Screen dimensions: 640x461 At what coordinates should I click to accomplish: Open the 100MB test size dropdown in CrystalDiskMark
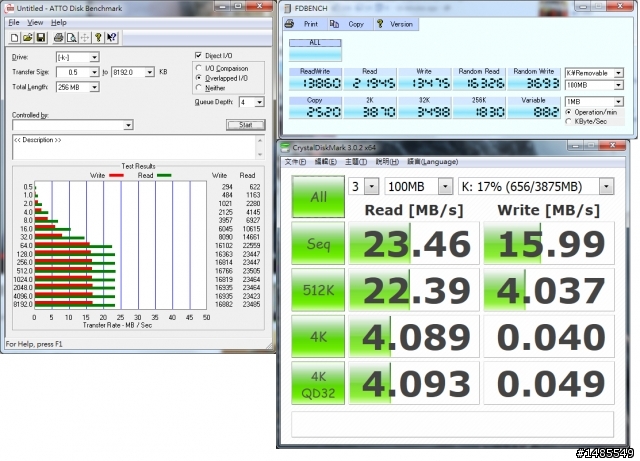click(x=445, y=187)
